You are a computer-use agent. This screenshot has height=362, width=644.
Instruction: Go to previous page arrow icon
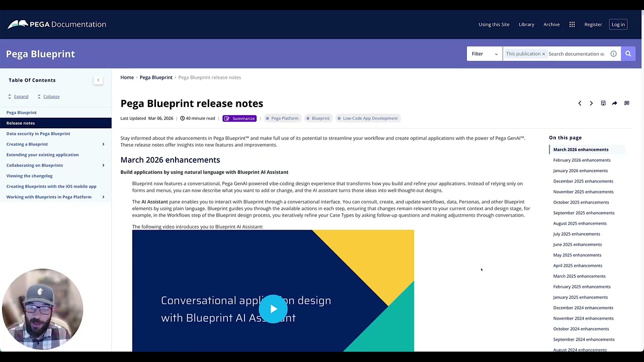(580, 103)
